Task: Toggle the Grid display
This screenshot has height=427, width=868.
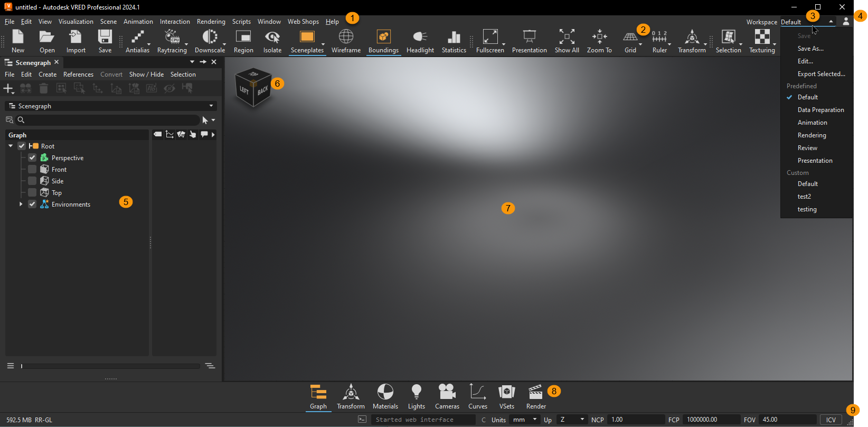Action: (x=630, y=41)
